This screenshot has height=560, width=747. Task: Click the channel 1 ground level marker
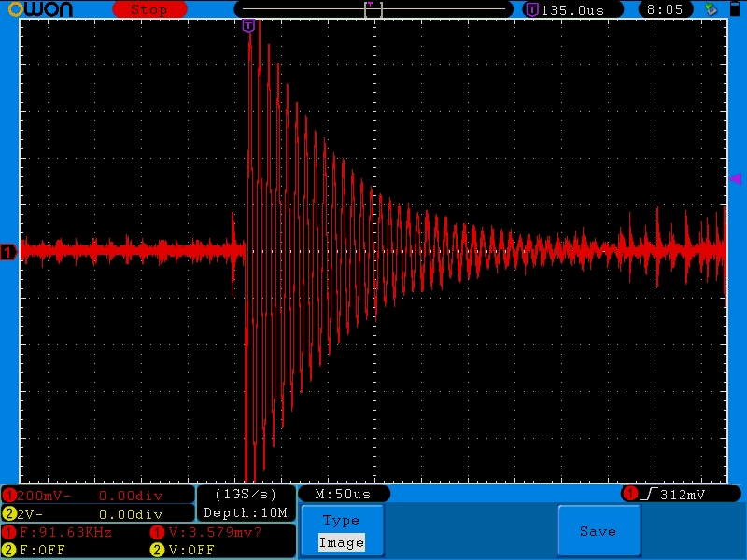8,252
